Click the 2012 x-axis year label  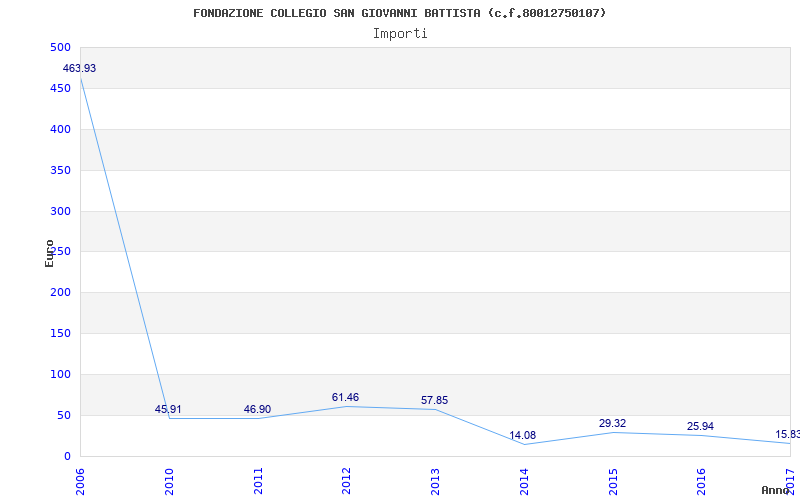click(346, 481)
